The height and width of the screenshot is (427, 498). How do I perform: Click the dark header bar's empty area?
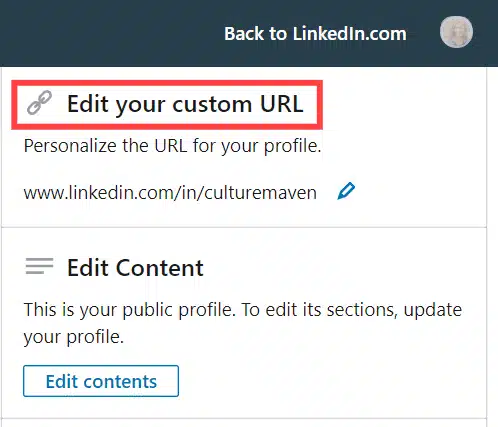tap(110, 33)
